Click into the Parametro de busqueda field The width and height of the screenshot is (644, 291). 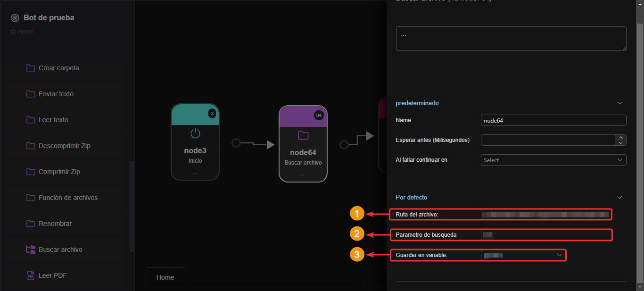point(546,234)
